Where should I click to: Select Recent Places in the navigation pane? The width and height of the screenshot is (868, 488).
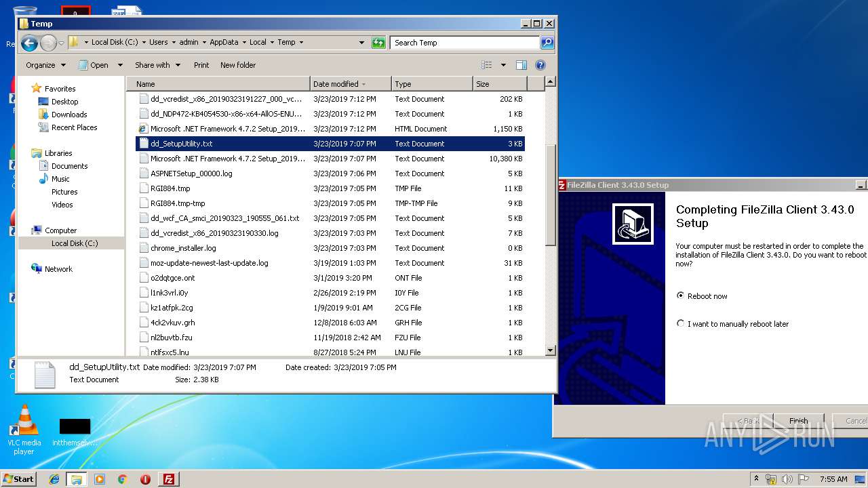click(74, 127)
